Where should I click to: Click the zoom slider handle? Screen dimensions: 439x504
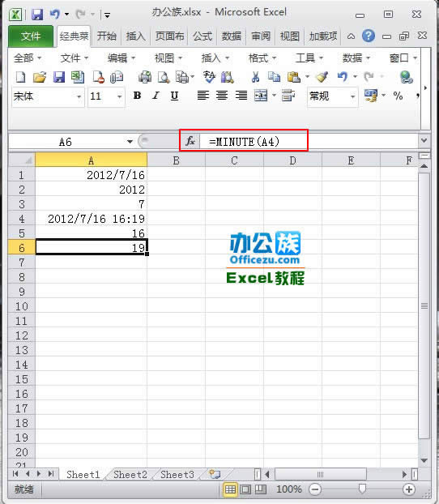click(x=362, y=489)
